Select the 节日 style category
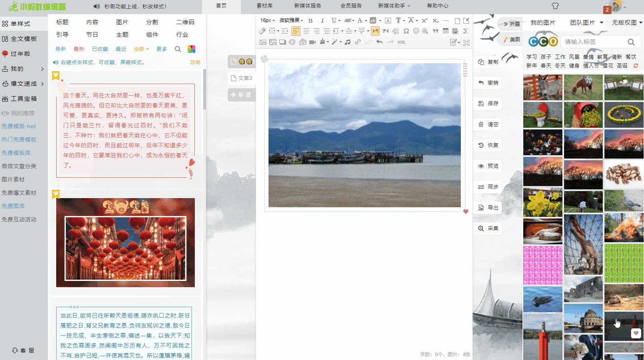 coord(92,35)
